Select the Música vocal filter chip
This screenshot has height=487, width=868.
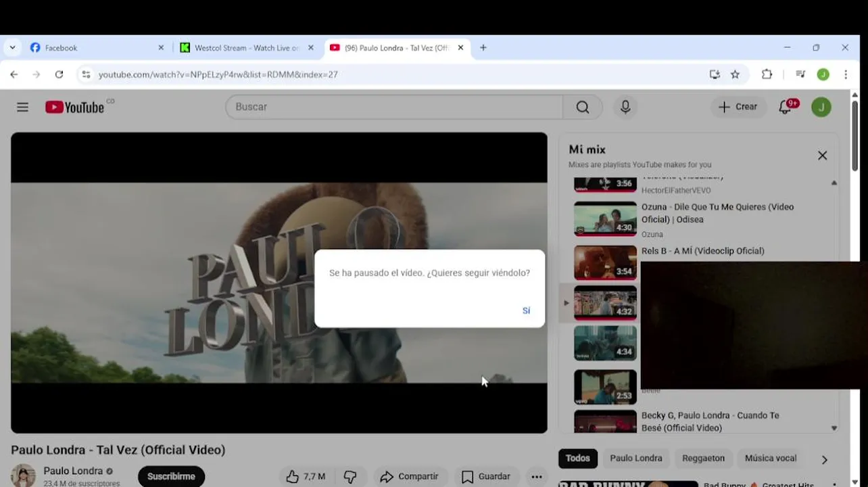[x=771, y=458]
